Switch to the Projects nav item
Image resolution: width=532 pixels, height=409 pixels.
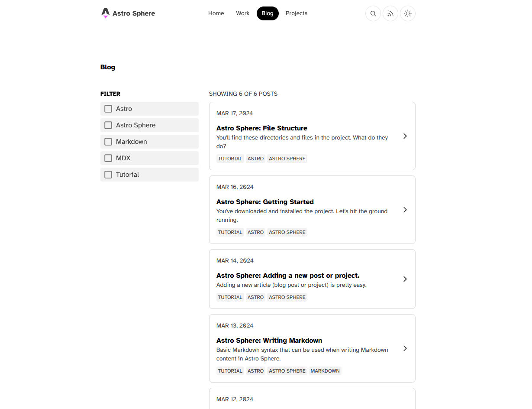(x=297, y=13)
